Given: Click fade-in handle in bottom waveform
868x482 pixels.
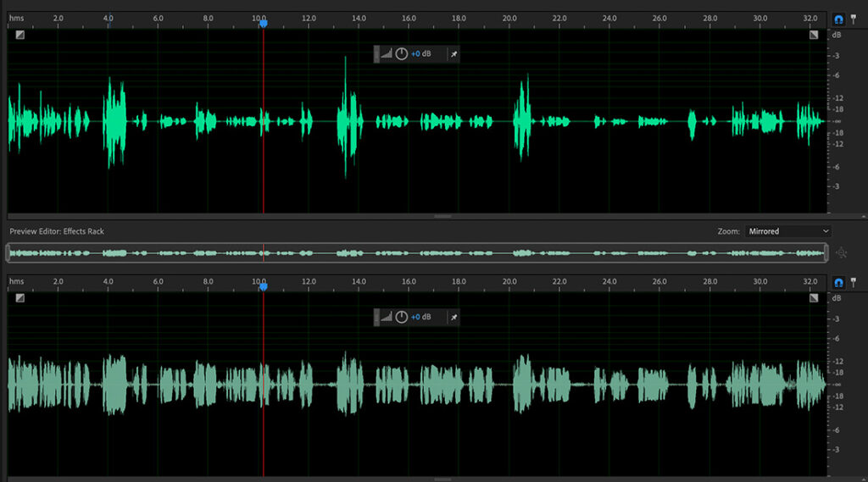Looking at the screenshot, I should click(x=19, y=298).
